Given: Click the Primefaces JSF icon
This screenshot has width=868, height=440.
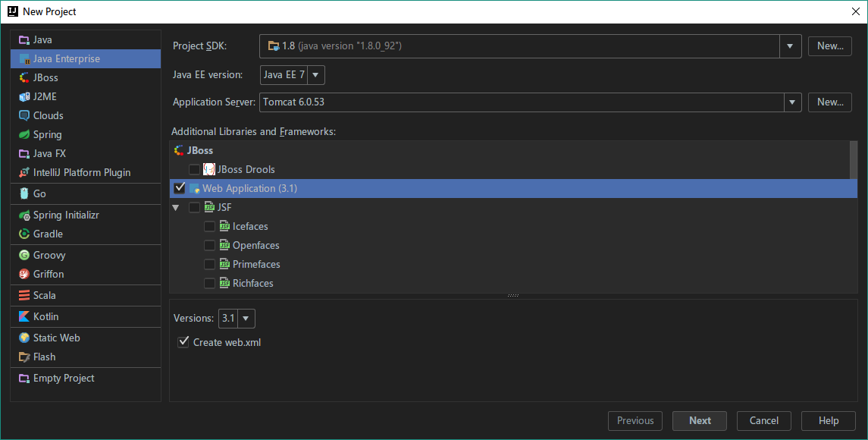Looking at the screenshot, I should [224, 264].
